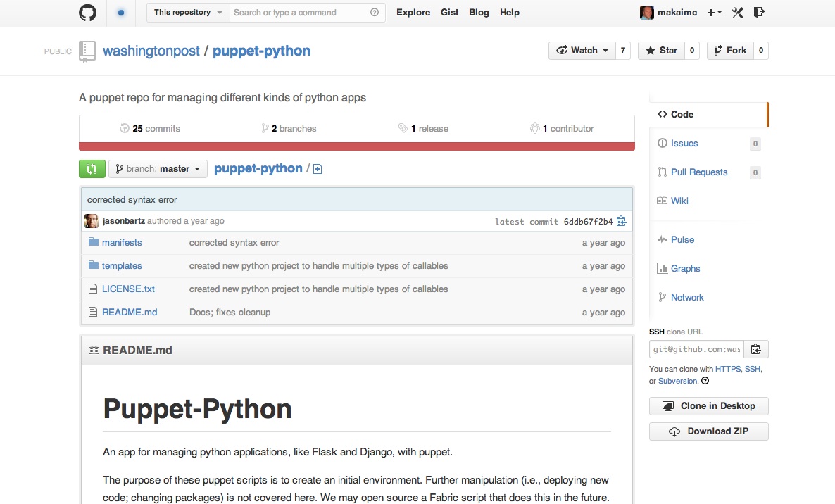Viewport: 835px width, 504px height.
Task: Expand the This repository search scope dropdown
Action: coord(188,12)
